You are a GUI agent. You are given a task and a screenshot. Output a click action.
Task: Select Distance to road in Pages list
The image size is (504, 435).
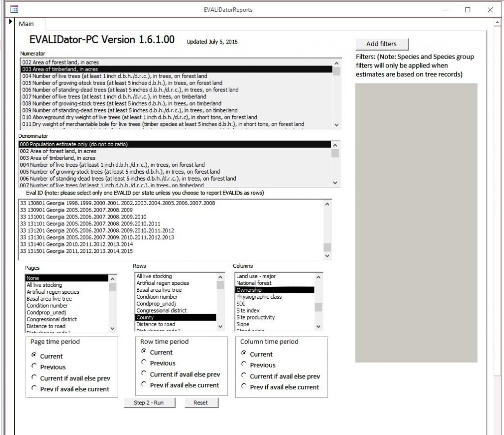[x=67, y=326]
